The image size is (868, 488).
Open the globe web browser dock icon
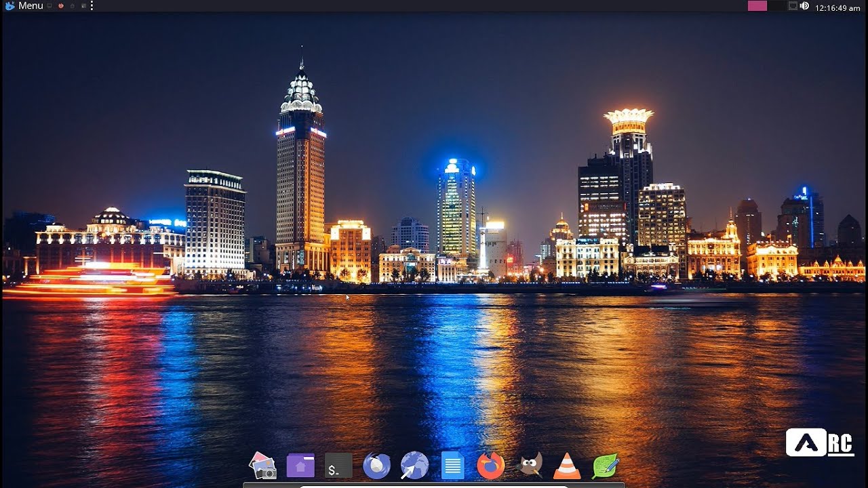[414, 466]
